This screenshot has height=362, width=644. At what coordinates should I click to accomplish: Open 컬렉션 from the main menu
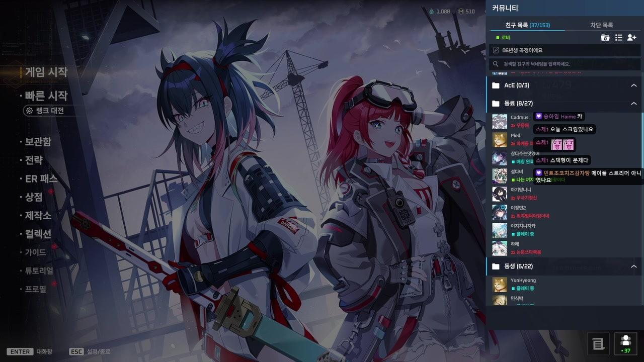pos(38,234)
